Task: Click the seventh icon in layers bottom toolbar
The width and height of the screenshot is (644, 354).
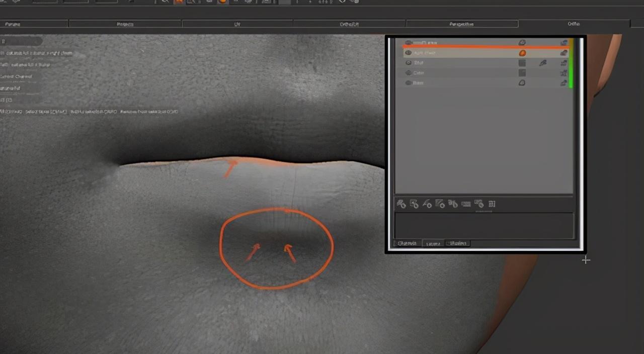Action: 479,204
